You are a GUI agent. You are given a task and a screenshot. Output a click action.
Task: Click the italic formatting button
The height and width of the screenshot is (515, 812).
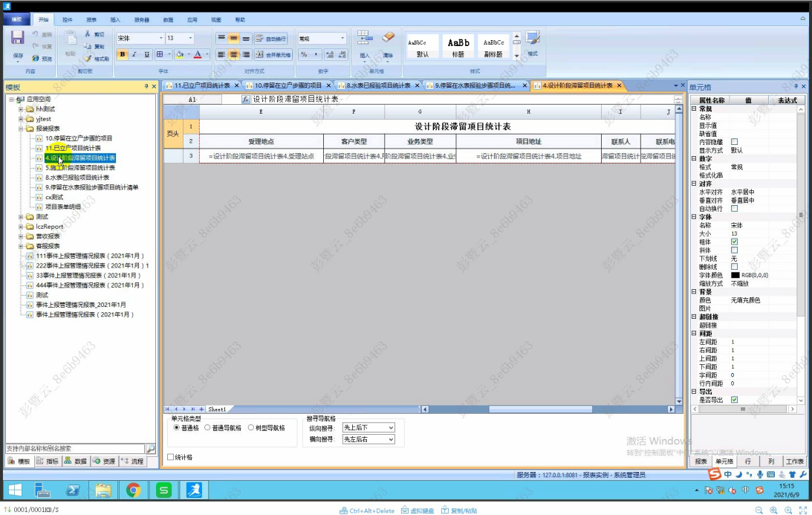(134, 54)
